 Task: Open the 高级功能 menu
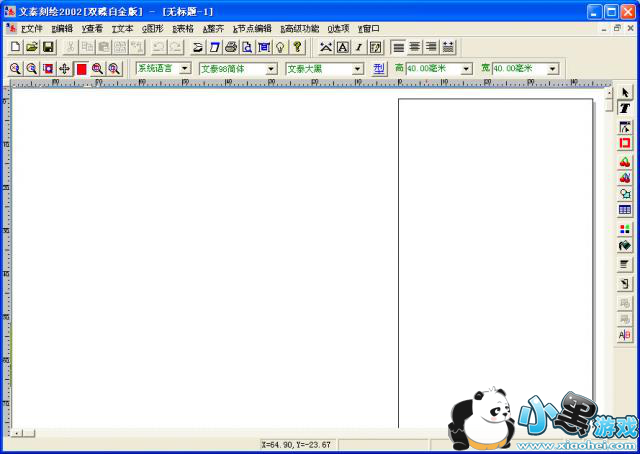300,29
